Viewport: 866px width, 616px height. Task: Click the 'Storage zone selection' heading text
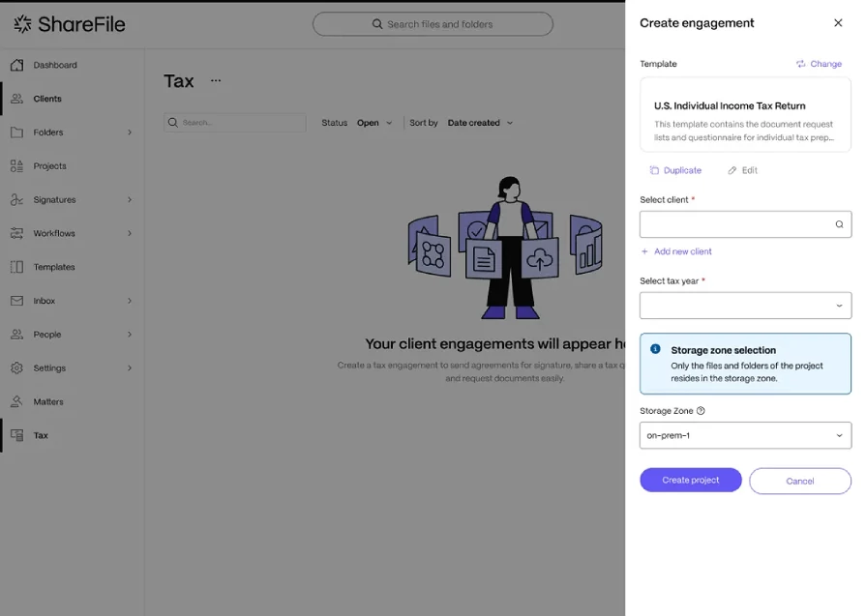coord(724,350)
